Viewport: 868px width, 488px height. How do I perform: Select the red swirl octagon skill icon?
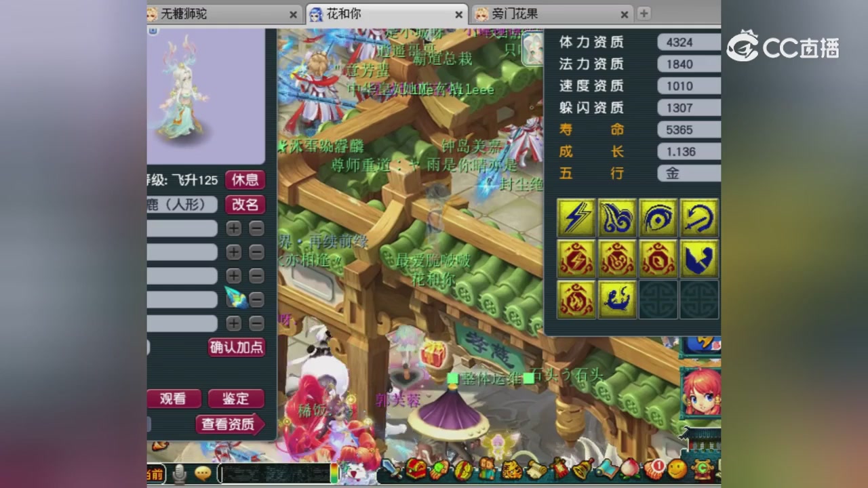click(658, 258)
